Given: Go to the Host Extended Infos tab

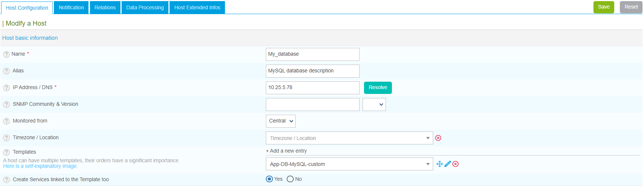Looking at the screenshot, I should [x=197, y=7].
